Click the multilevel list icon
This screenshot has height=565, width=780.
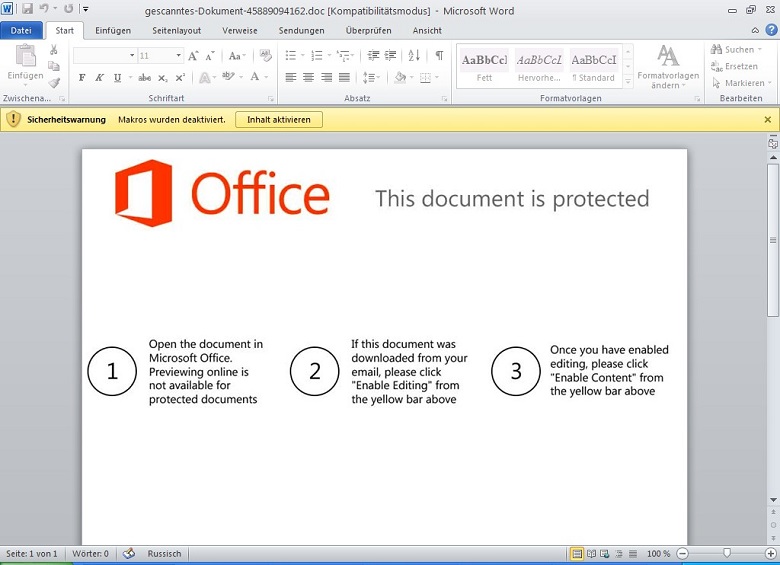tap(343, 55)
